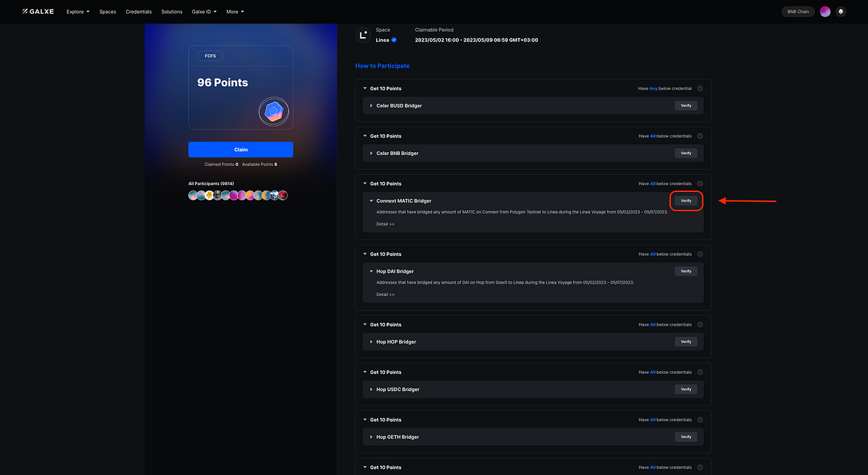Click 'Have Any below credential' label
Image resolution: width=868 pixels, height=475 pixels.
(665, 89)
